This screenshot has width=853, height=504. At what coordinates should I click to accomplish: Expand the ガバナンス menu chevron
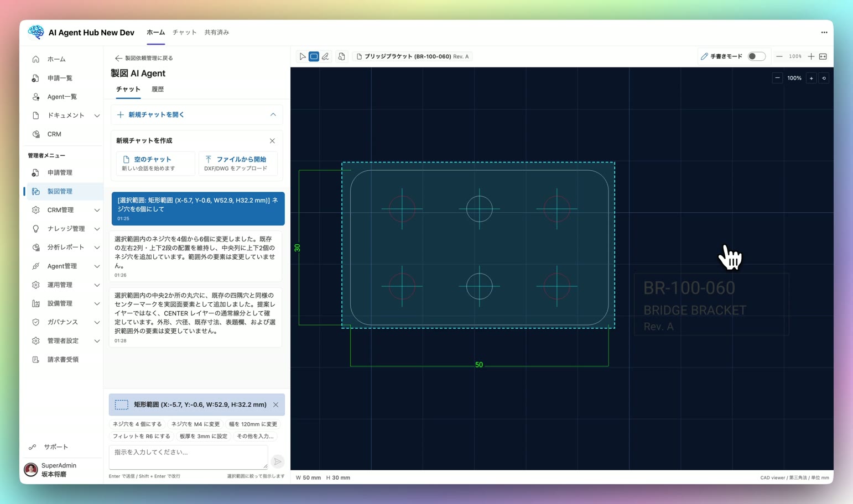coord(97,322)
